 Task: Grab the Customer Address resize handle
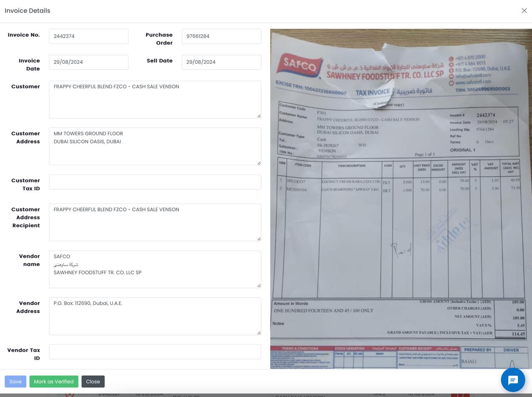259,163
